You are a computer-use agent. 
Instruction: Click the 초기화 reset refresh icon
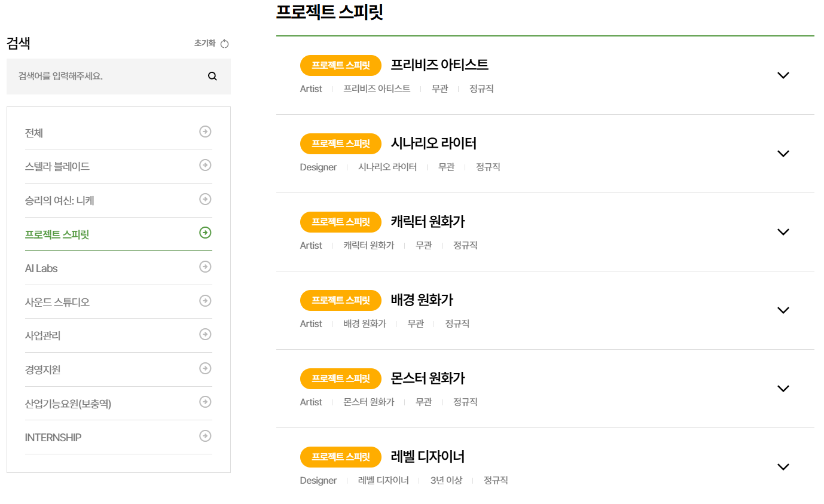[x=225, y=44]
